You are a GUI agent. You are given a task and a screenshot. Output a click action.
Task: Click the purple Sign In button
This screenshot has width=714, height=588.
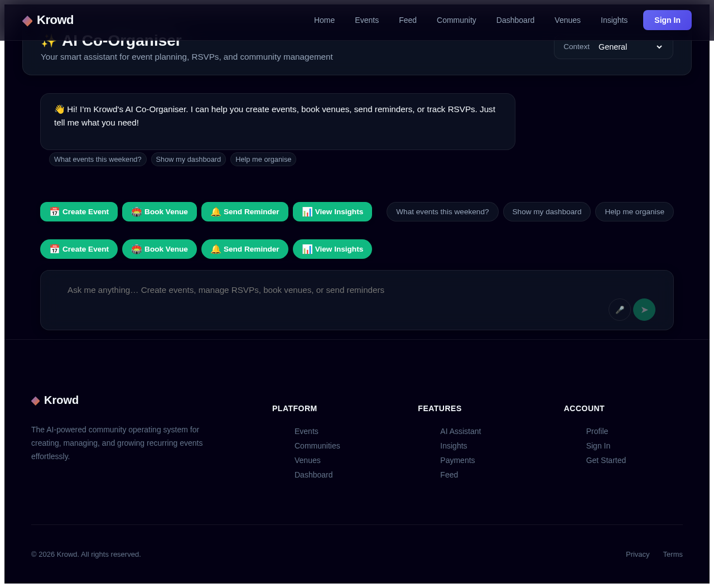667,20
